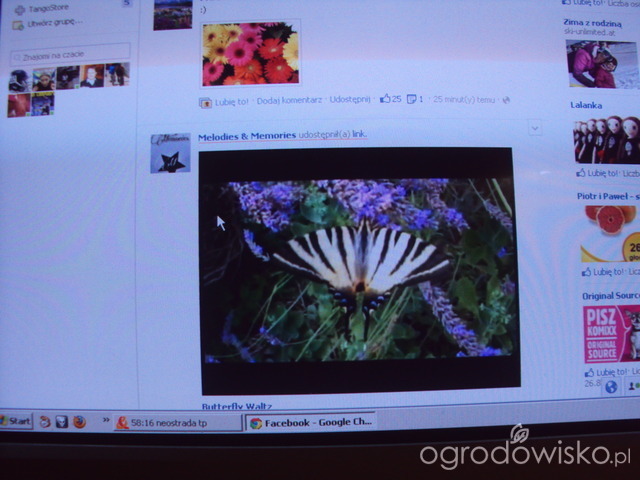Open the colorful gerbera flowers photo
The image size is (640, 480).
pos(250,54)
